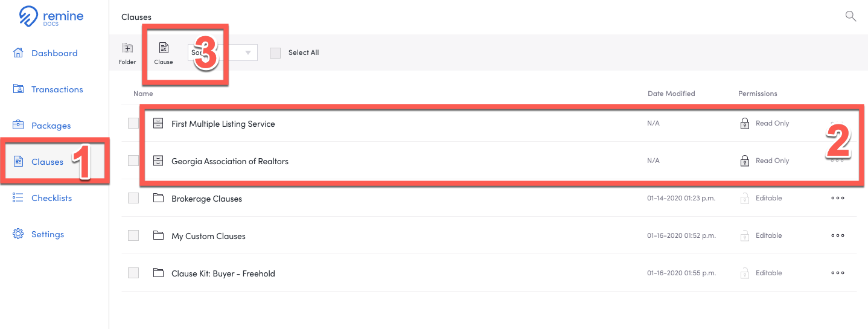Image resolution: width=868 pixels, height=329 pixels.
Task: Click lock icon for Georgia Association of Realtors
Action: (745, 161)
